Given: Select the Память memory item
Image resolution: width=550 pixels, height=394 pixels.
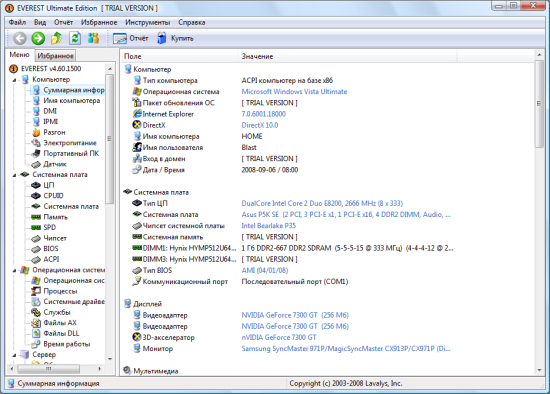Looking at the screenshot, I should [x=49, y=217].
